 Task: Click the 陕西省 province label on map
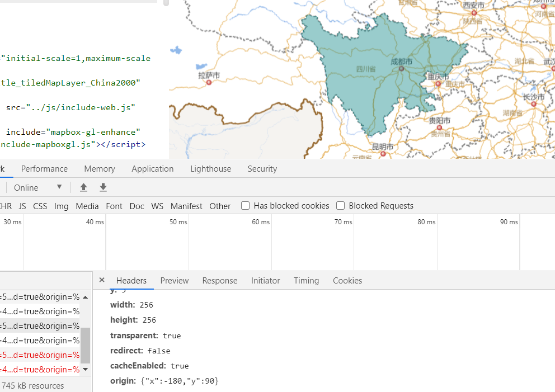pos(473,21)
